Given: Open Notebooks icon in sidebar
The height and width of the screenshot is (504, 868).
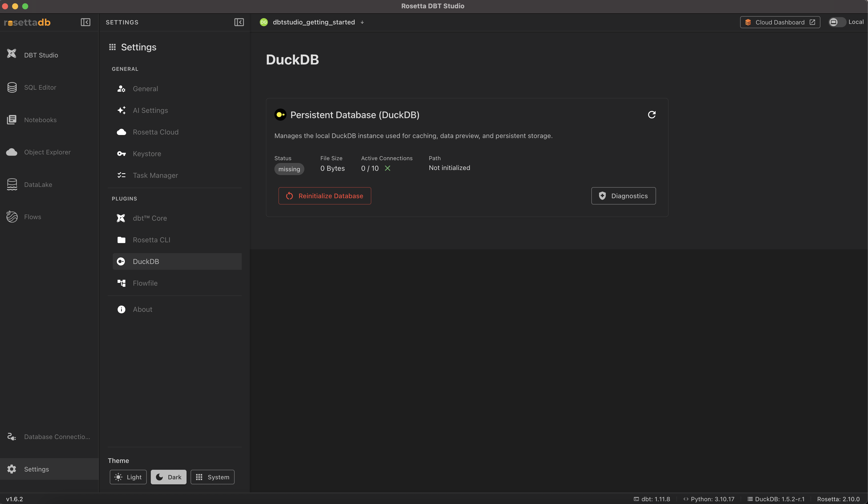Looking at the screenshot, I should [x=12, y=120].
